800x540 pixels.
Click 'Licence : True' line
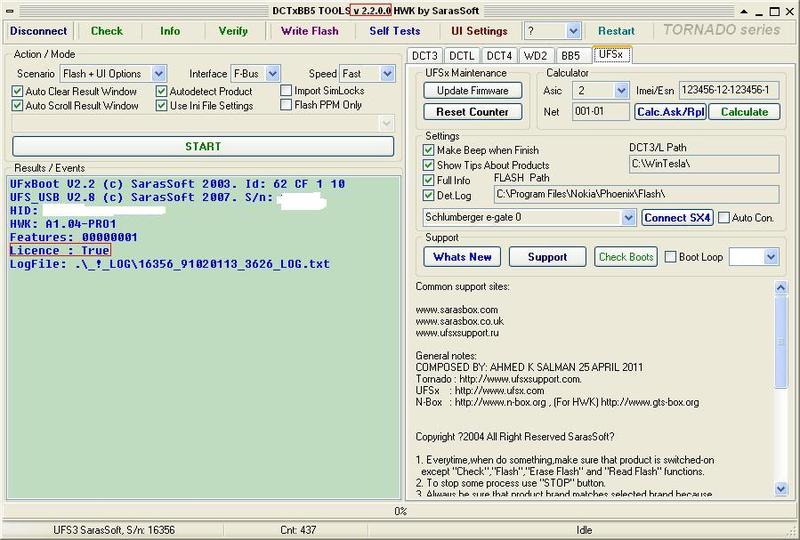pyautogui.click(x=60, y=251)
